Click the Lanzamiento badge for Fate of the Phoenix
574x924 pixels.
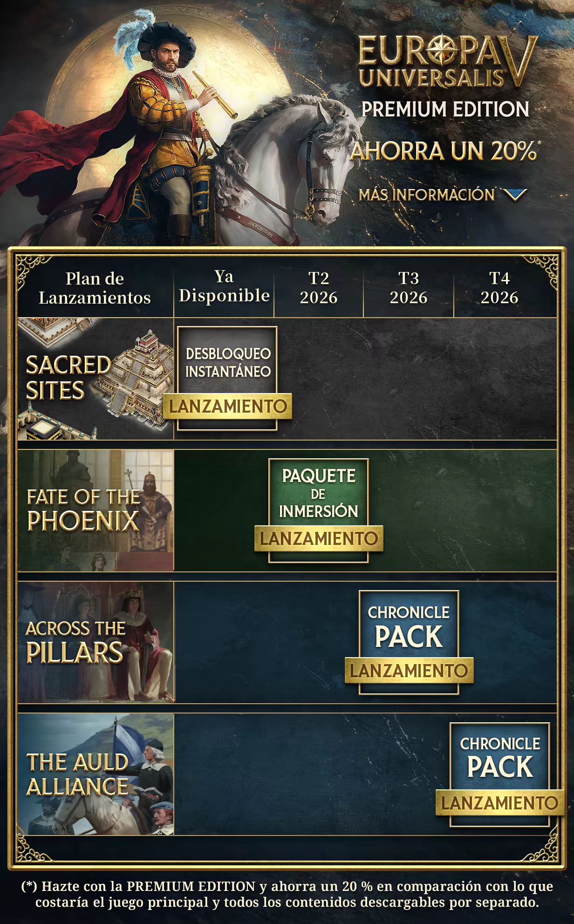[x=319, y=538]
